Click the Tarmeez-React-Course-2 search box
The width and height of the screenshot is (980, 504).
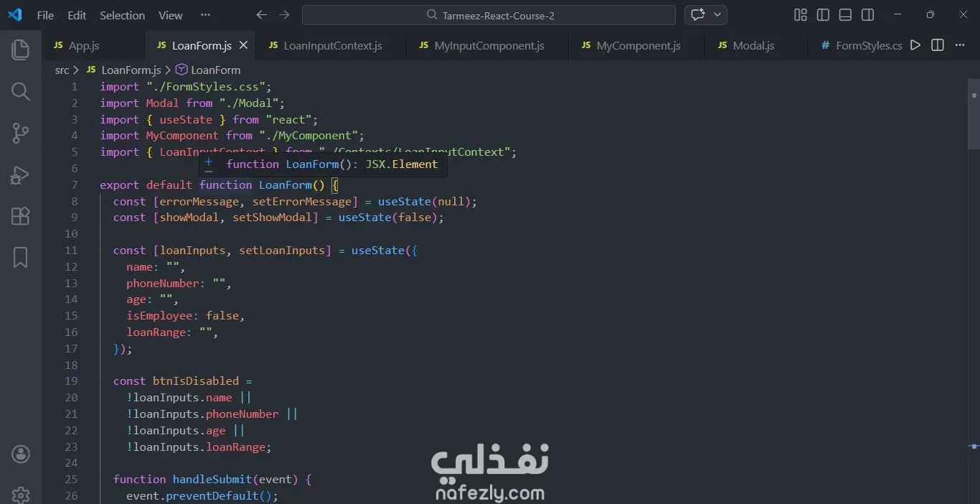coord(489,15)
